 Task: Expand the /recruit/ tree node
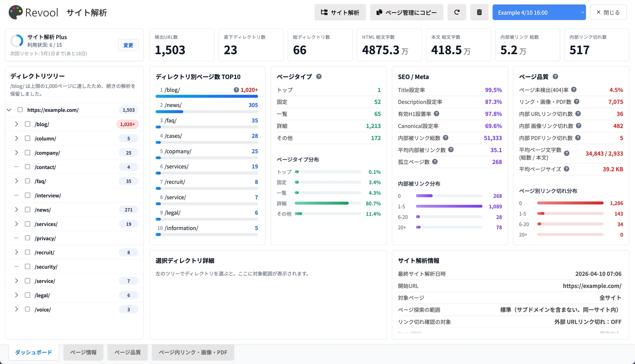tap(16, 252)
